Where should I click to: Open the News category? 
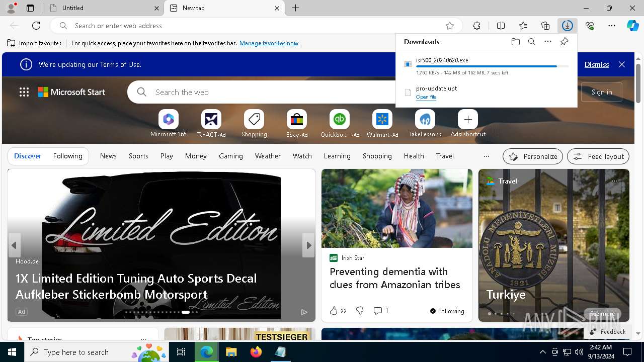click(x=108, y=156)
